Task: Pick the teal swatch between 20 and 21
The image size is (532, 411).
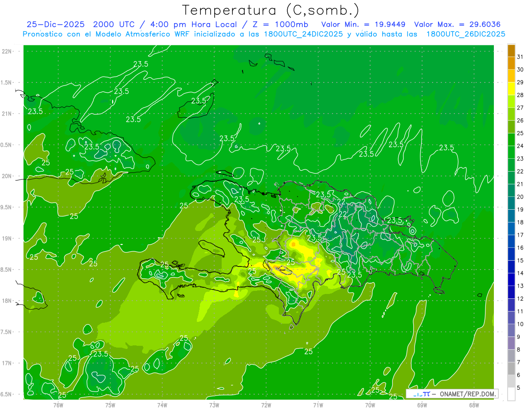Action: click(x=511, y=190)
